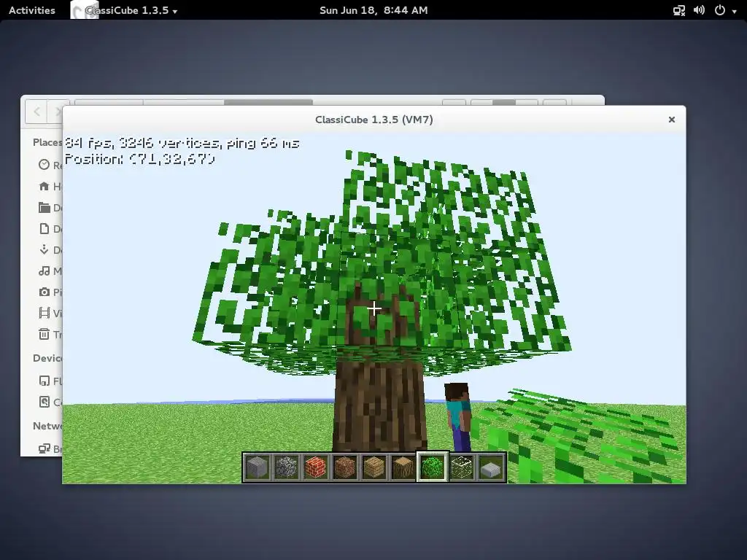This screenshot has height=560, width=747.
Task: Open Recent in Files sidebar (clock icon)
Action: (x=44, y=165)
